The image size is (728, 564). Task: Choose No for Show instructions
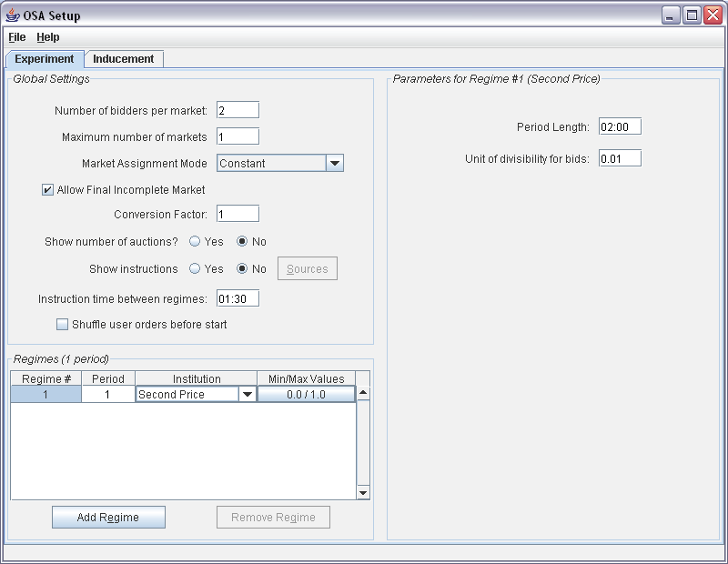click(x=243, y=269)
